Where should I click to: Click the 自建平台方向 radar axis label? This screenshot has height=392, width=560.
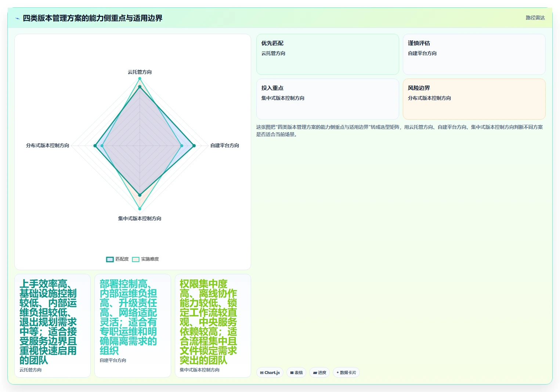(225, 145)
